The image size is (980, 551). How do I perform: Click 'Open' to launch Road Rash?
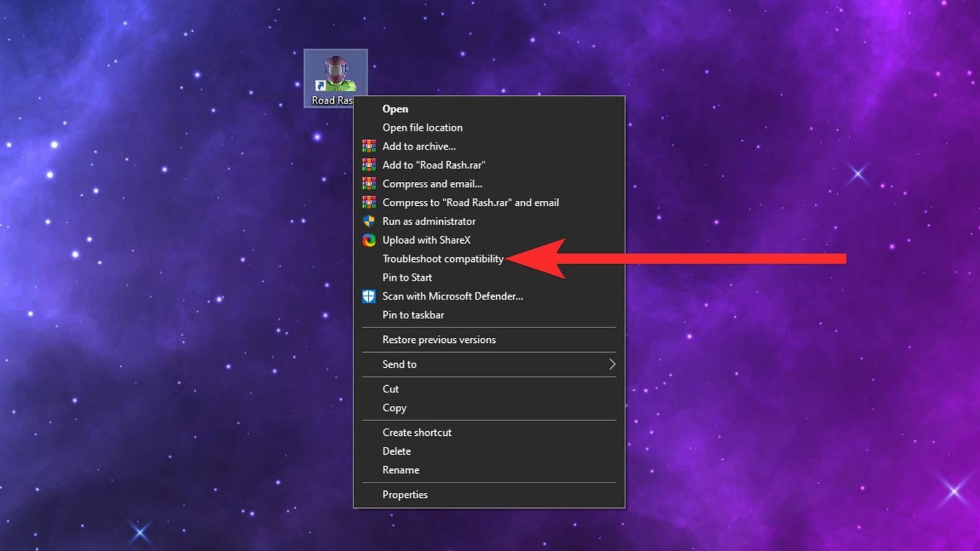pos(395,108)
